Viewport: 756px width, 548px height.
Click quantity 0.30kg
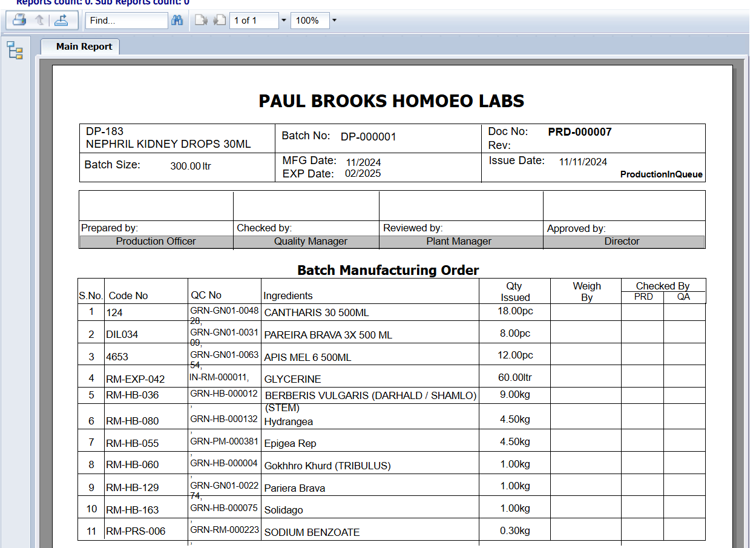tap(515, 531)
